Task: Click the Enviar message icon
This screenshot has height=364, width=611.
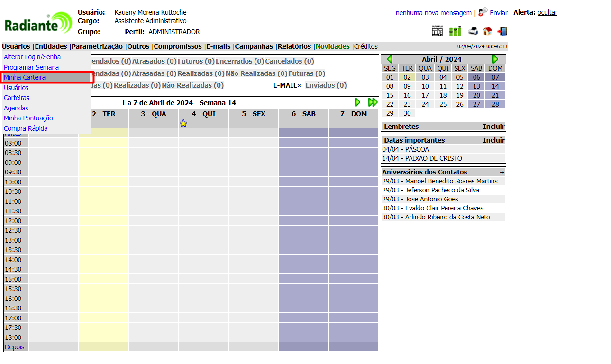Action: pos(483,12)
